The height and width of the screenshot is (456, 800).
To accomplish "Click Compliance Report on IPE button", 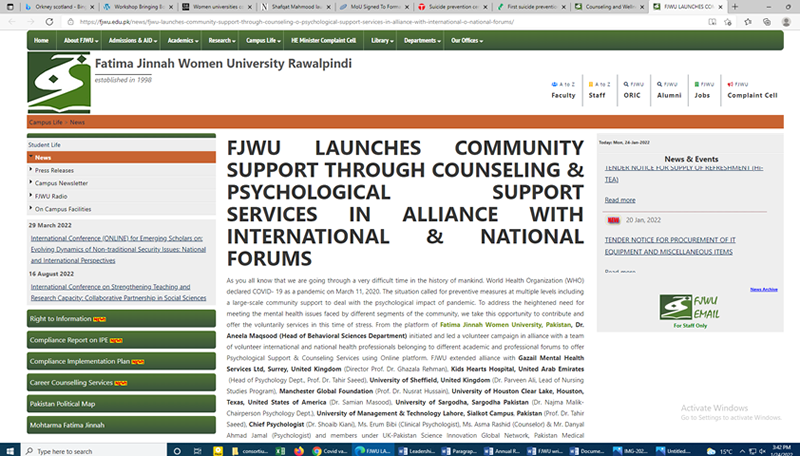I will point(121,340).
